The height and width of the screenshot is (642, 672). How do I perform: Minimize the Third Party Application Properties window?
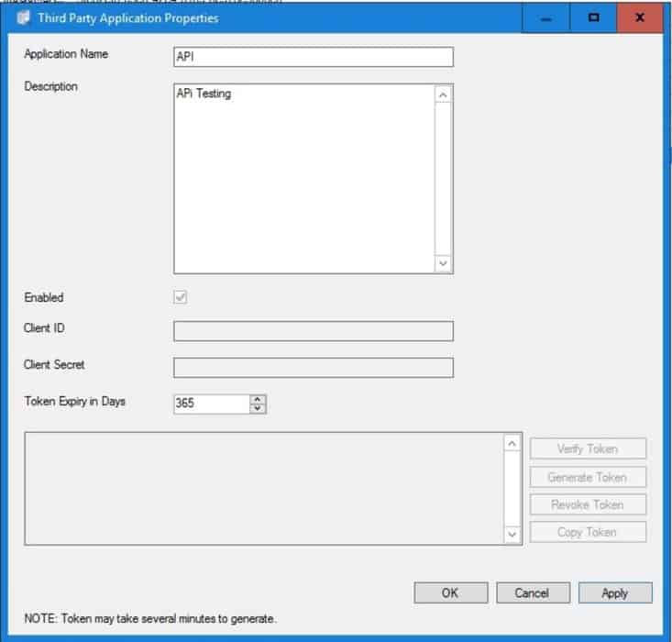[x=547, y=17]
